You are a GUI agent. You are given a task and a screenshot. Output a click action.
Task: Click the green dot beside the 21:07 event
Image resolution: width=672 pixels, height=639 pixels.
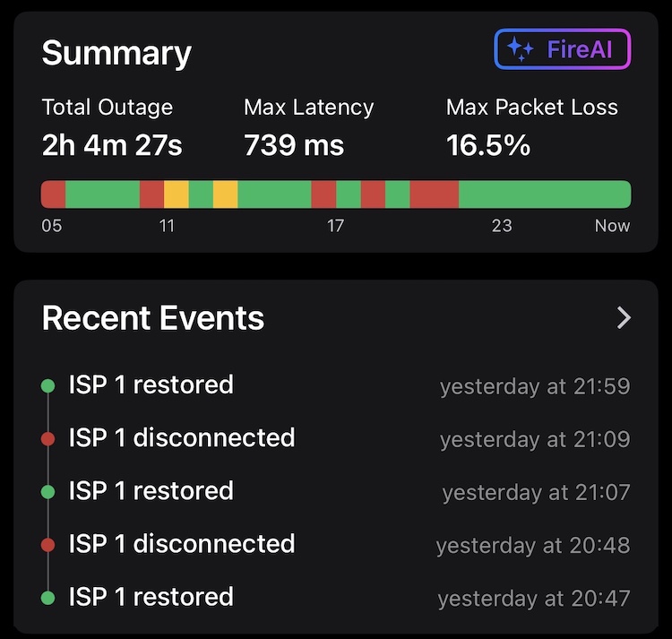[x=48, y=492]
